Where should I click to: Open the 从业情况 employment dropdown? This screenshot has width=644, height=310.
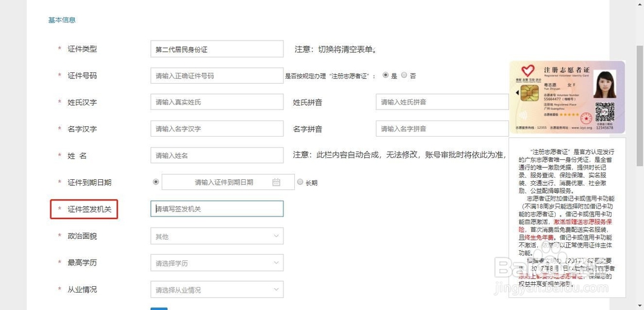pyautogui.click(x=216, y=289)
